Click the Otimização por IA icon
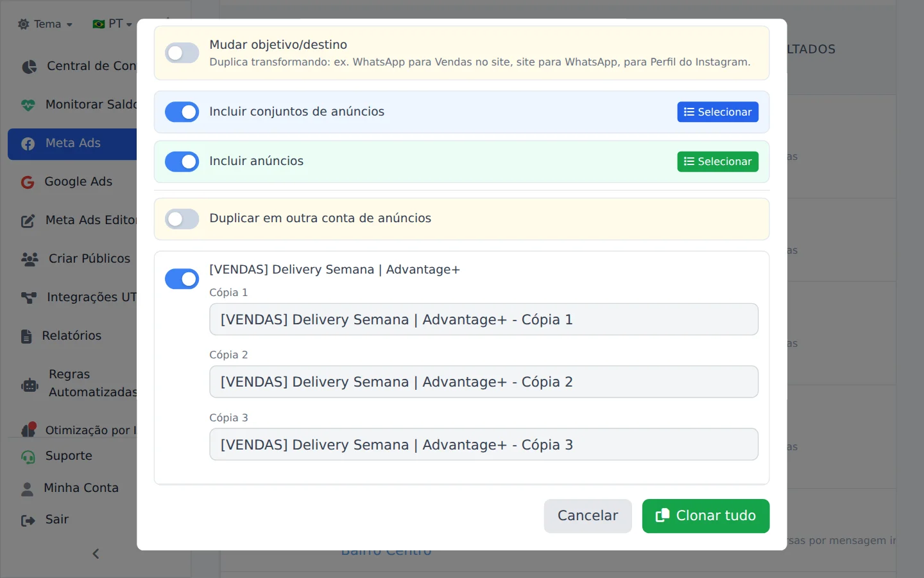This screenshot has height=578, width=924. pyautogui.click(x=29, y=430)
